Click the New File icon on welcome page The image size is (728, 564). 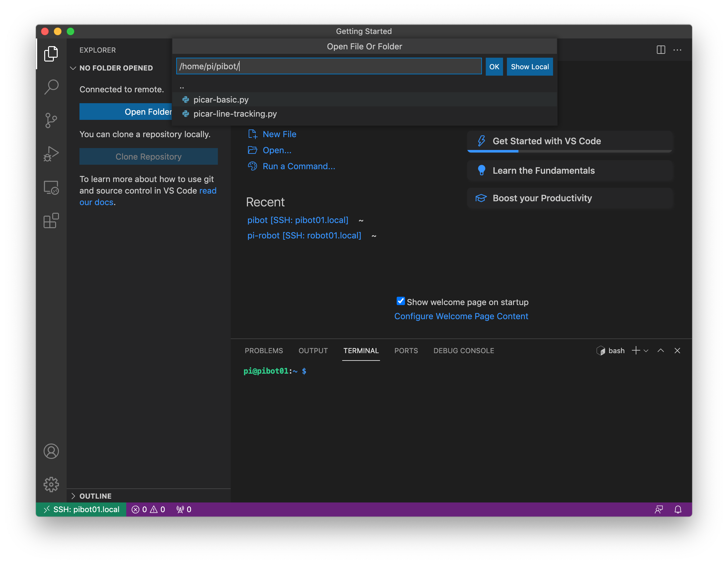(252, 134)
